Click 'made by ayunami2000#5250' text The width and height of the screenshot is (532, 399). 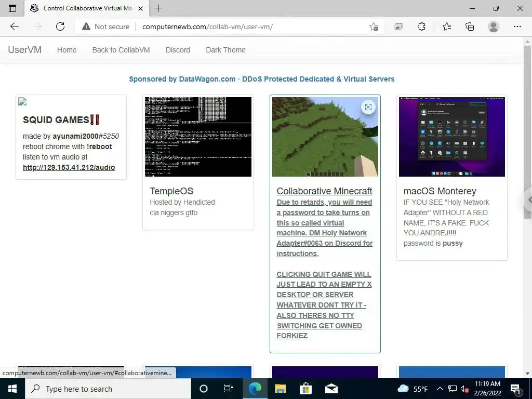(x=71, y=136)
